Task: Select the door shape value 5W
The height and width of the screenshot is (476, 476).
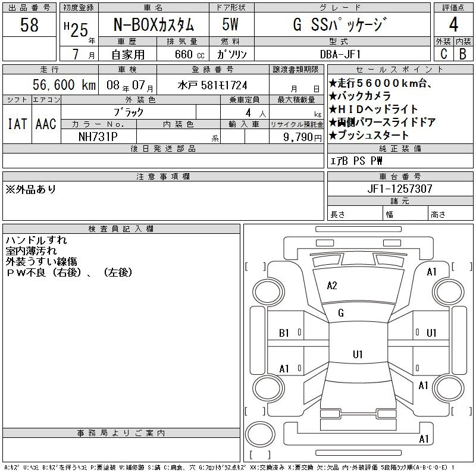Action: pos(230,24)
